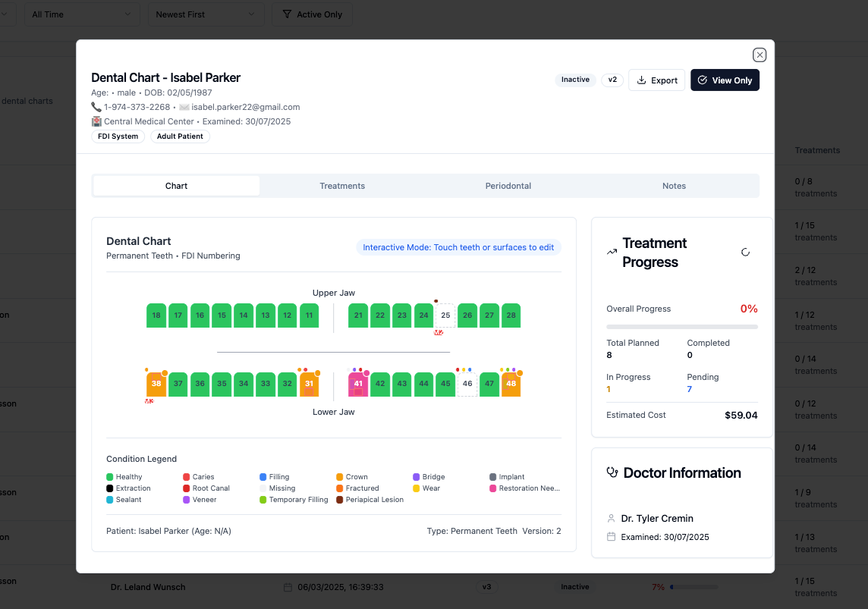Click the v2 version badge
The height and width of the screenshot is (609, 868).
click(612, 80)
